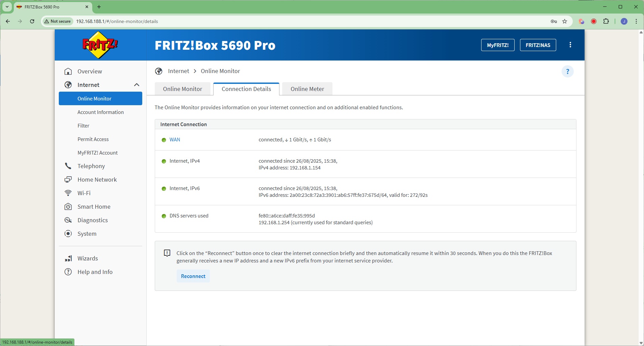This screenshot has height=346, width=644.
Task: Click the MyFRITZ! header button
Action: (x=498, y=45)
